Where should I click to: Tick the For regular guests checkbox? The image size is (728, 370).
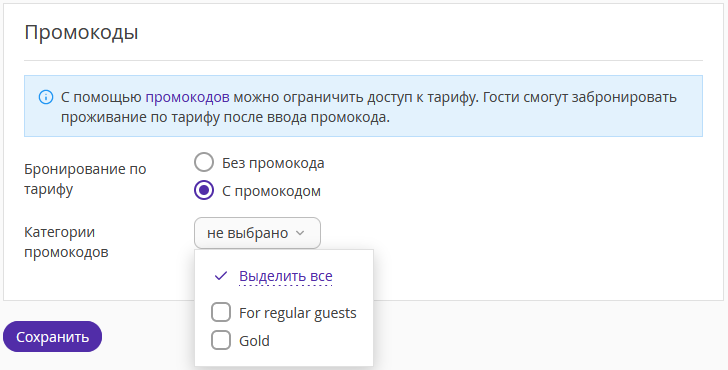[x=221, y=312]
